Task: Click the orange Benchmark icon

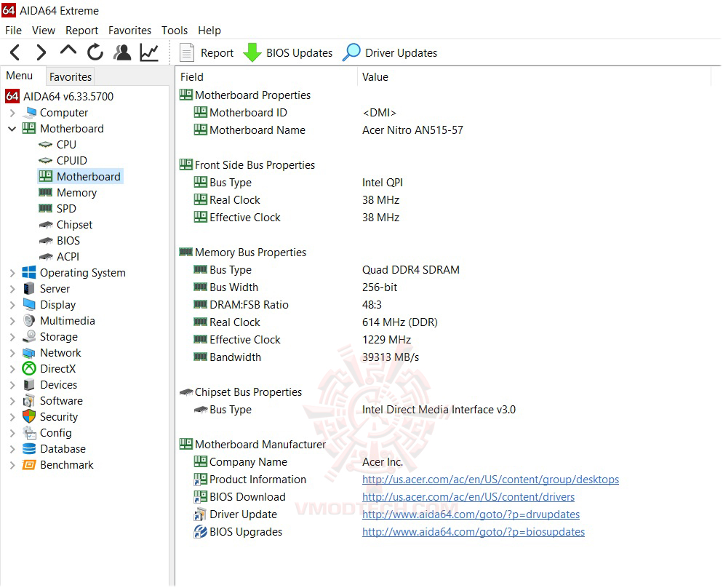Action: click(x=29, y=465)
